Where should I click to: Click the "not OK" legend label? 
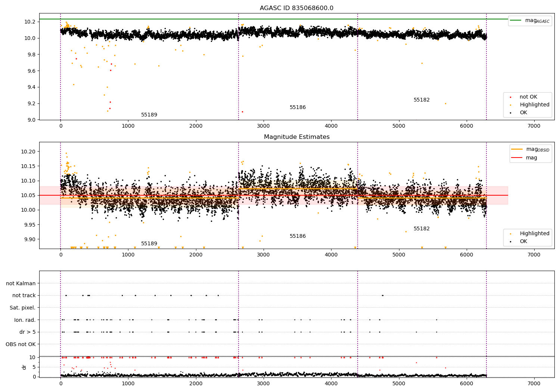pyautogui.click(x=528, y=97)
